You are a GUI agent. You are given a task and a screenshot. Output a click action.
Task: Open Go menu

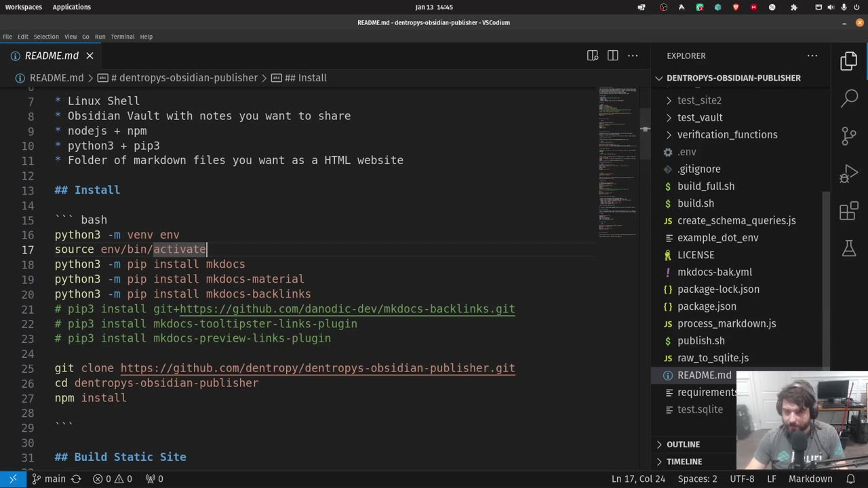click(x=85, y=37)
